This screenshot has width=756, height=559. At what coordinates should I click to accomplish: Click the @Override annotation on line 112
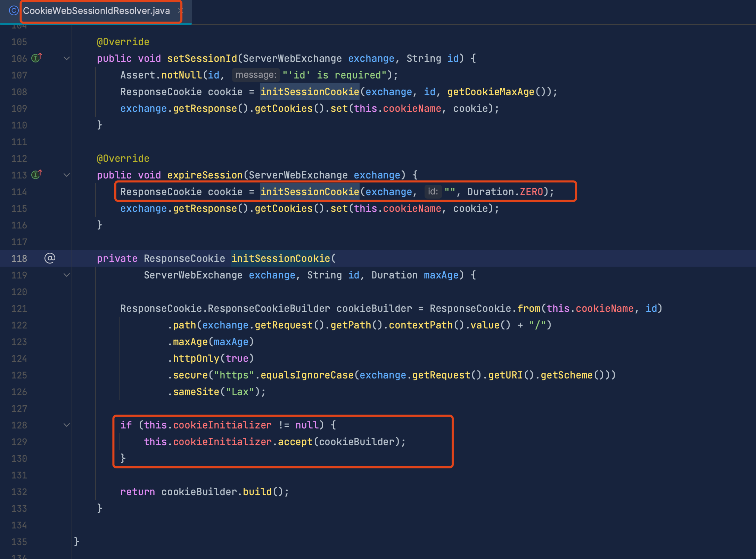coord(123,158)
